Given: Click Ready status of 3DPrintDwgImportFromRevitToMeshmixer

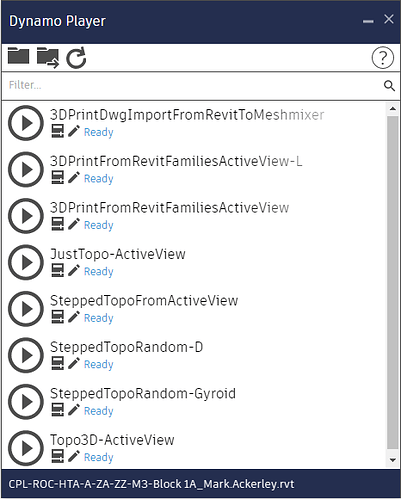Looking at the screenshot, I should [99, 132].
